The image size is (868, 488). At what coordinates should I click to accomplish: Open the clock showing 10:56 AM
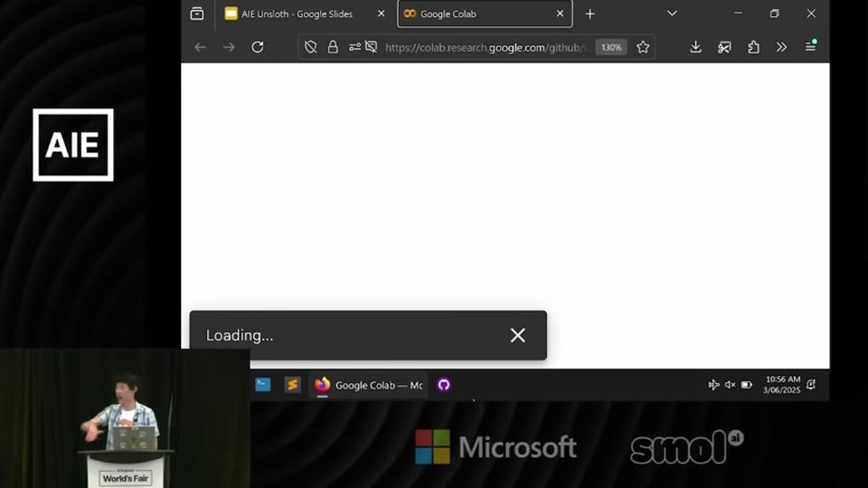pos(782,385)
